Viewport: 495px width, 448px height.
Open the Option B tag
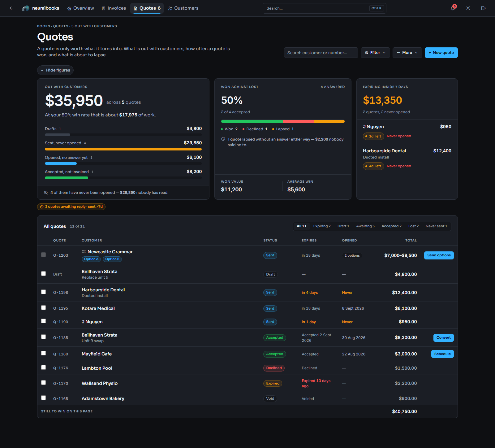pyautogui.click(x=112, y=259)
